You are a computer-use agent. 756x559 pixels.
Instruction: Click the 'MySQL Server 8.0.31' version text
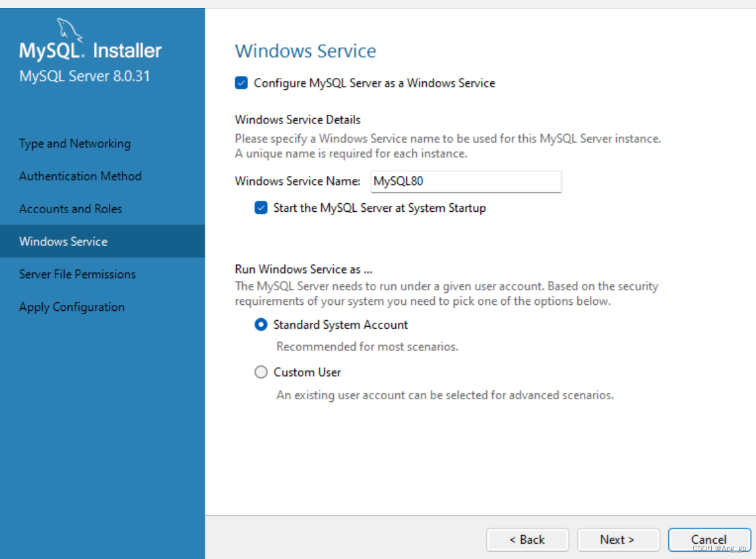[85, 76]
